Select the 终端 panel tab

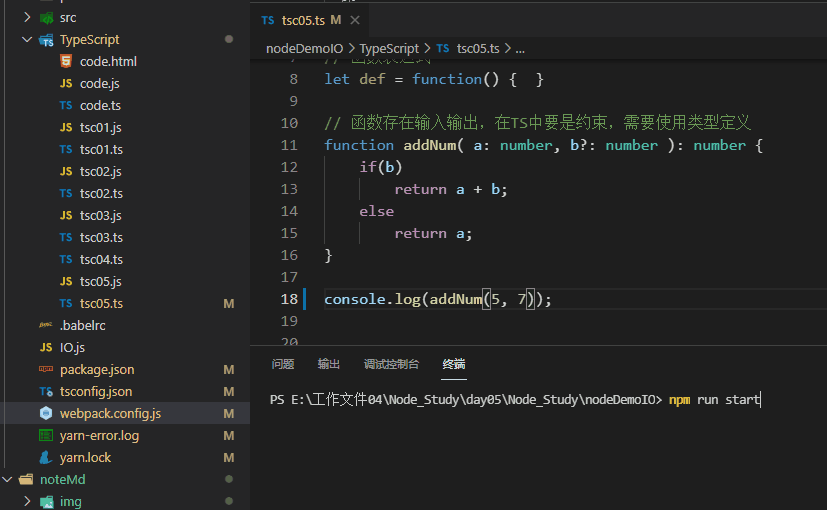coord(454,364)
